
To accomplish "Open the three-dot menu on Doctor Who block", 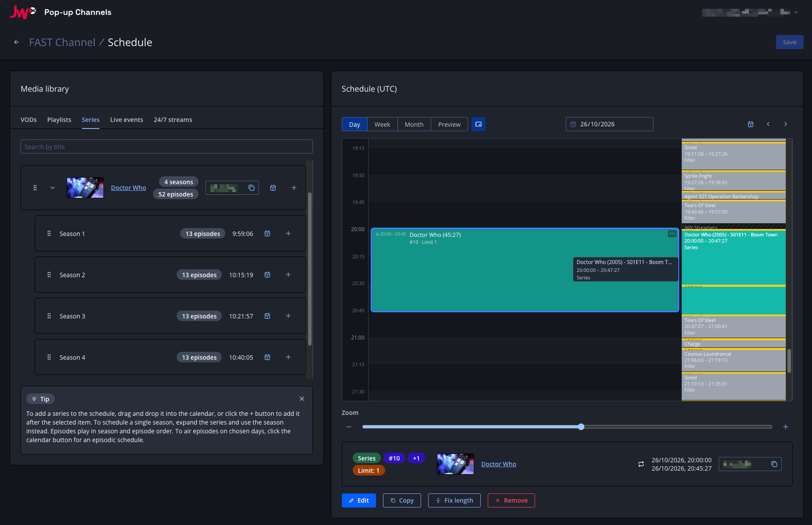I will coord(672,234).
